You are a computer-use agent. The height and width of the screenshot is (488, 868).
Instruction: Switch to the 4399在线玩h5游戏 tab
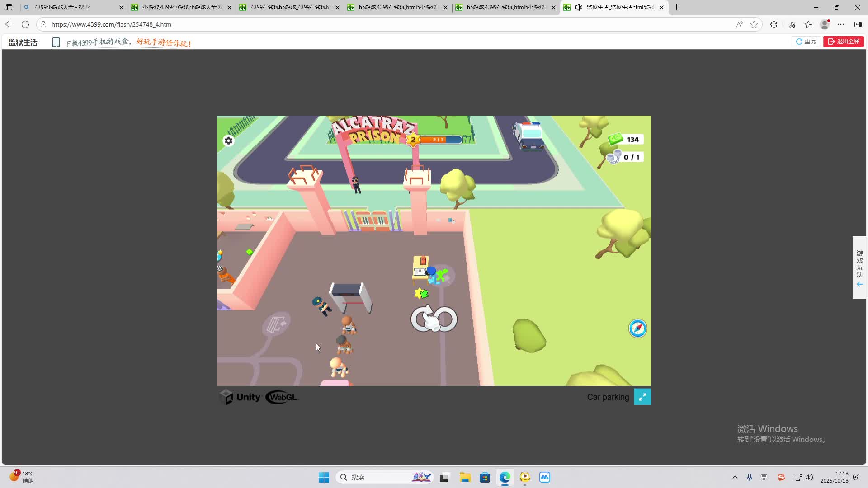(x=289, y=7)
